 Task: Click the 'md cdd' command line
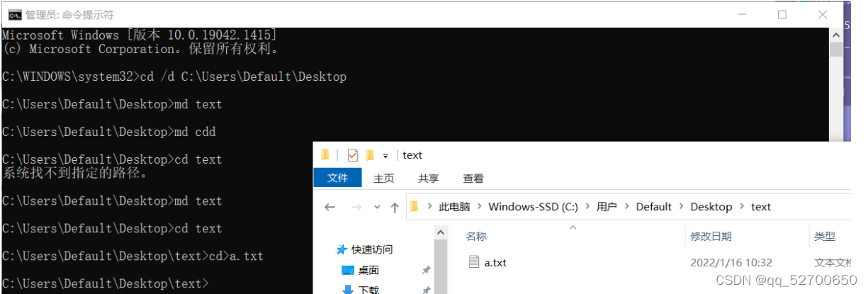[x=109, y=132]
